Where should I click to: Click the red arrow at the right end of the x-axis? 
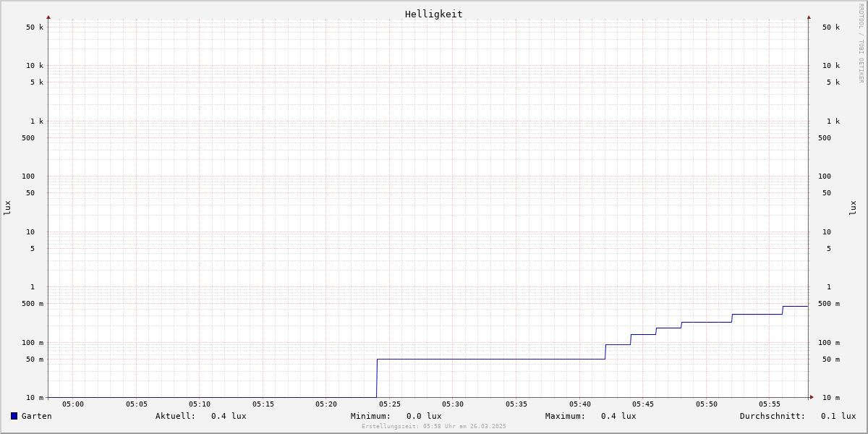point(812,397)
